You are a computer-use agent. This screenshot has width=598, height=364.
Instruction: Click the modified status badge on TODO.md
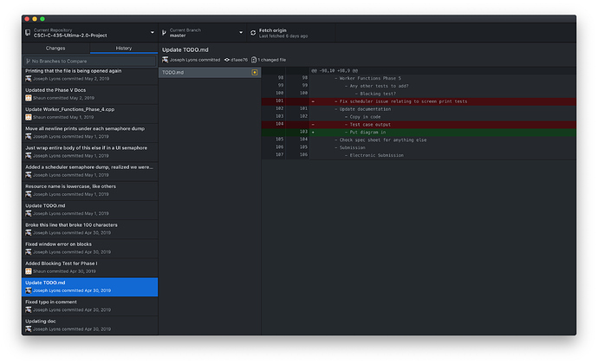255,73
